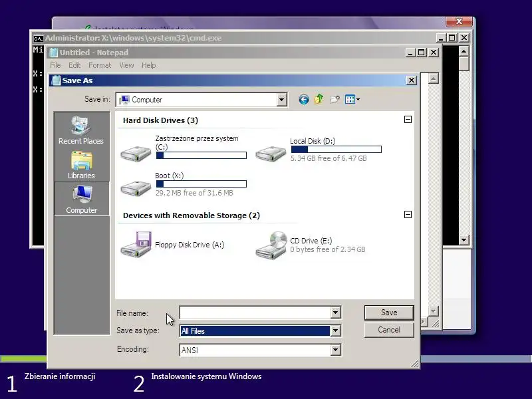Click the Notepad icon in title bar
This screenshot has height=399, width=532.
(53, 53)
